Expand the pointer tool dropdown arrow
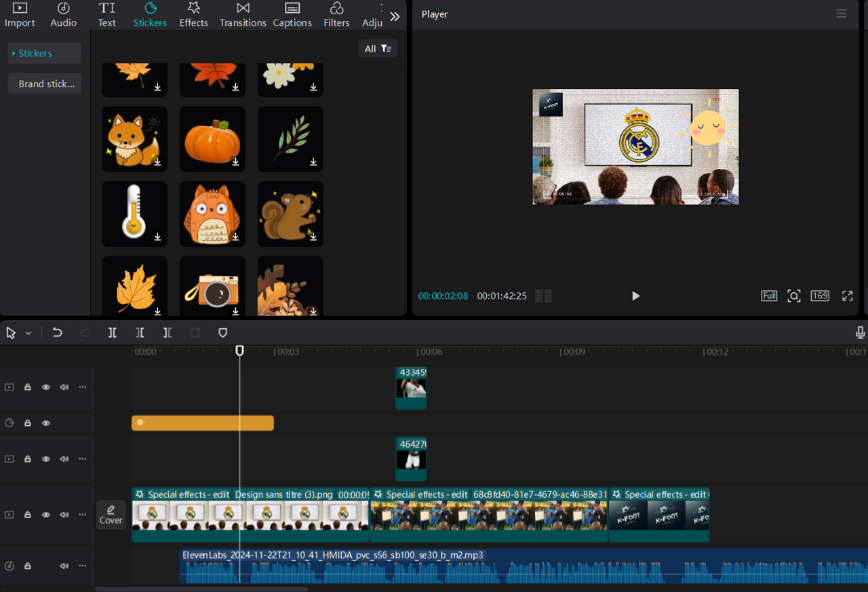 tap(28, 334)
